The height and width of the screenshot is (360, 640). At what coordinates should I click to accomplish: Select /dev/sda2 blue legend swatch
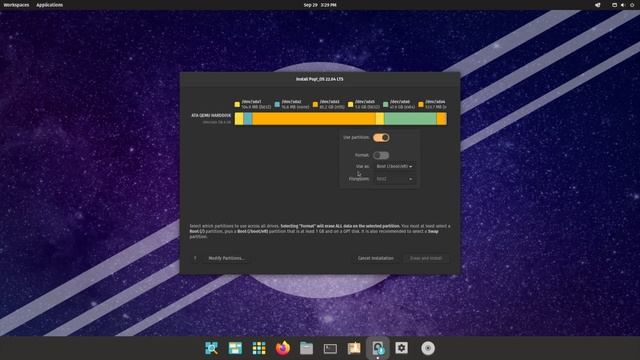point(277,104)
